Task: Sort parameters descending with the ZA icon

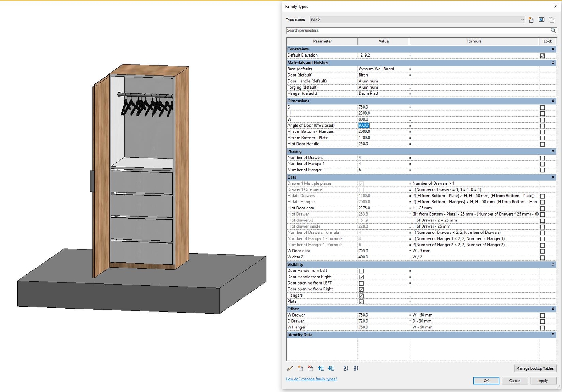Action: point(356,368)
